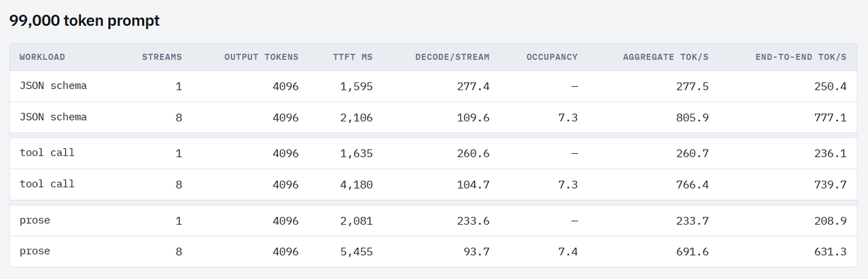Click streams value 8 in prose row
Screen dimensions: 868x279
point(179,252)
